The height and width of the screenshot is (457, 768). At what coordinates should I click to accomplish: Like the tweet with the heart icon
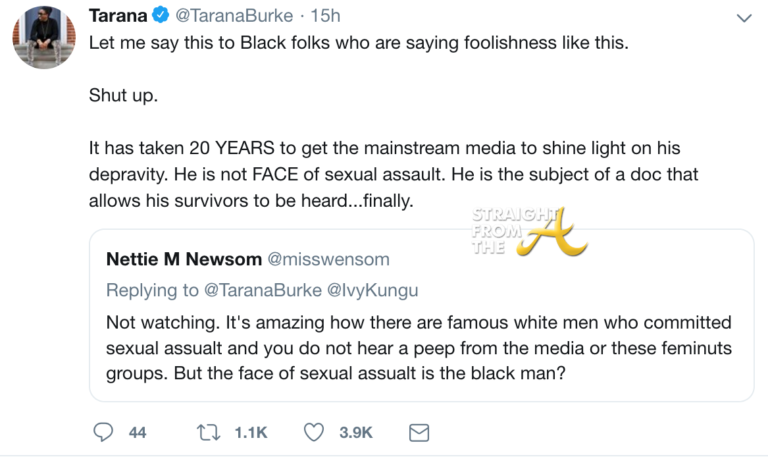[x=315, y=432]
